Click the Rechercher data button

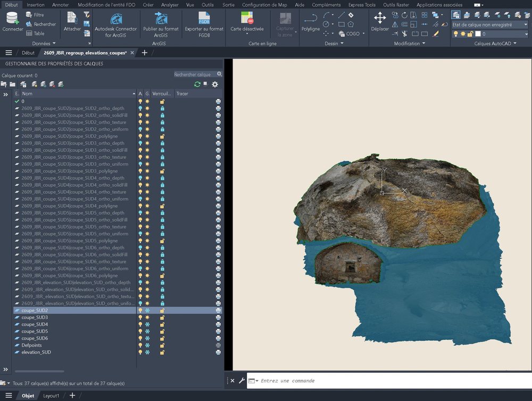(41, 24)
